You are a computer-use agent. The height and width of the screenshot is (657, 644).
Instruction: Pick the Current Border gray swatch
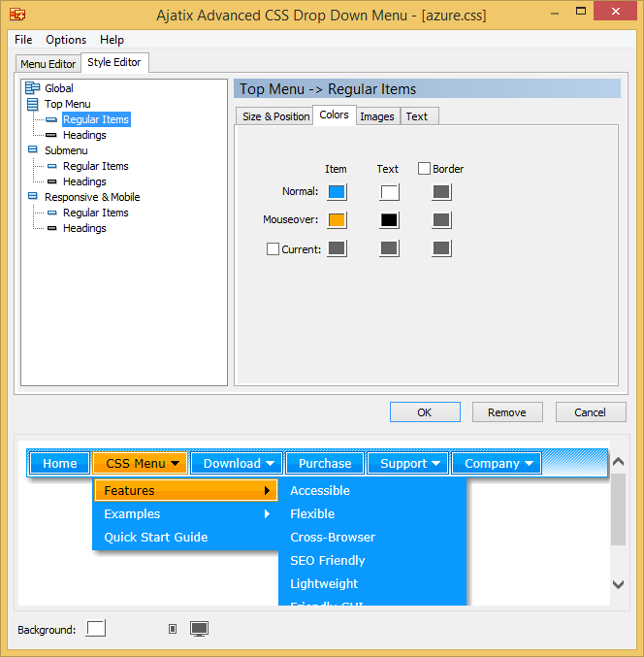tap(441, 248)
